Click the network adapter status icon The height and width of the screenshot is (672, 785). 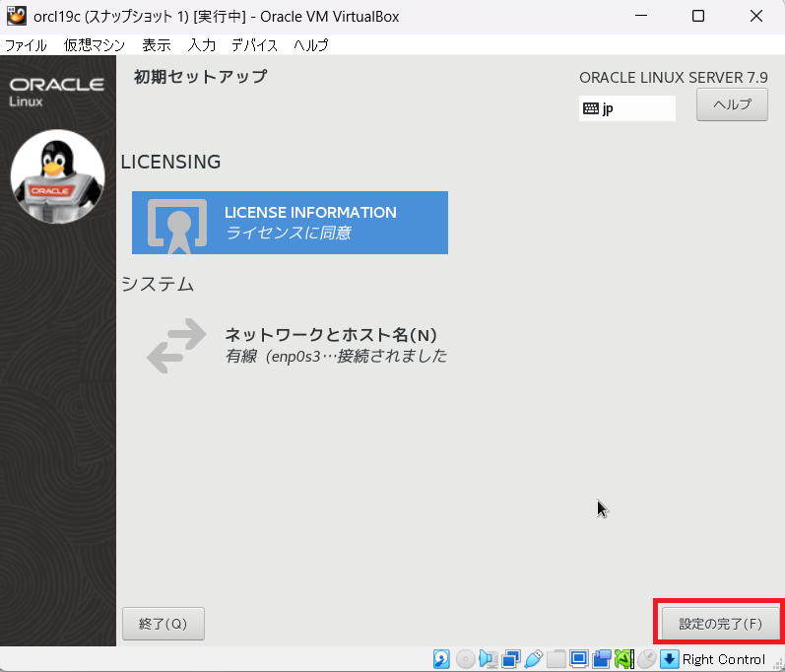[x=511, y=659]
